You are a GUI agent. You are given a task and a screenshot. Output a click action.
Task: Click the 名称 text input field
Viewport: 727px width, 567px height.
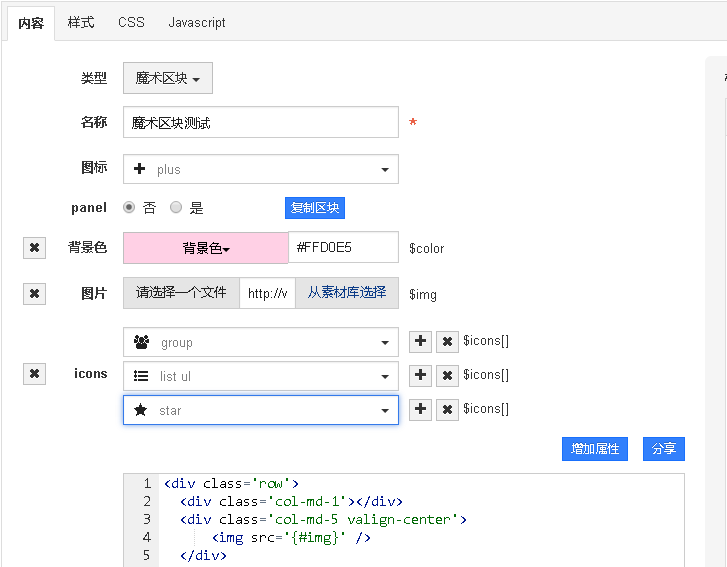(x=260, y=122)
